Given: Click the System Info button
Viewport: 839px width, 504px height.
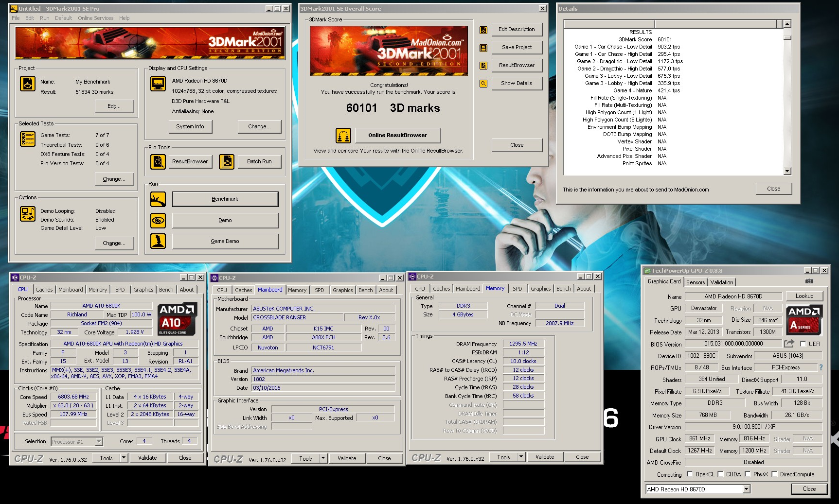Looking at the screenshot, I should tap(190, 127).
